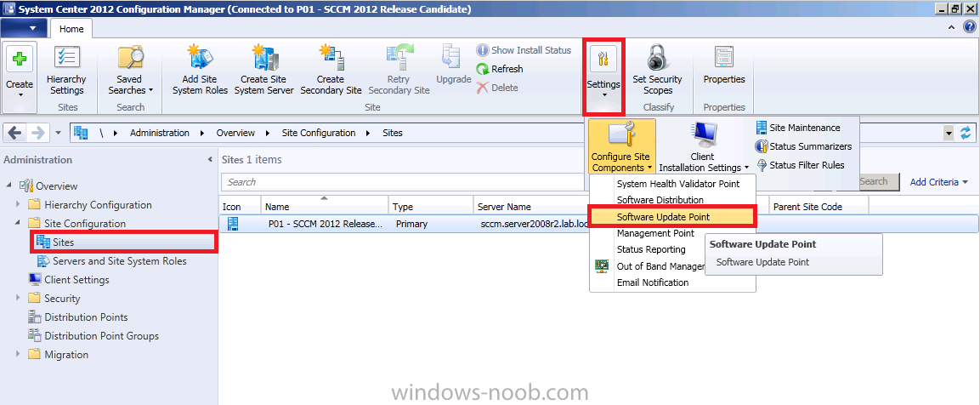Refresh the sites list
This screenshot has height=405, width=980.
point(500,69)
